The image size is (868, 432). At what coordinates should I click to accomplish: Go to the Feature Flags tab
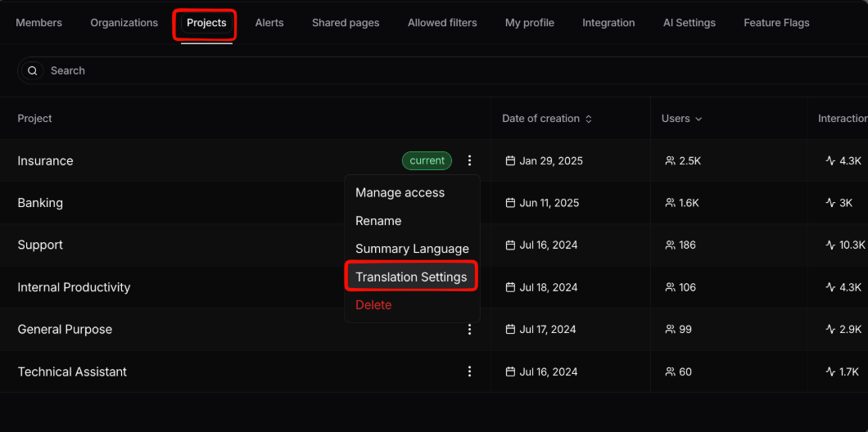[776, 23]
